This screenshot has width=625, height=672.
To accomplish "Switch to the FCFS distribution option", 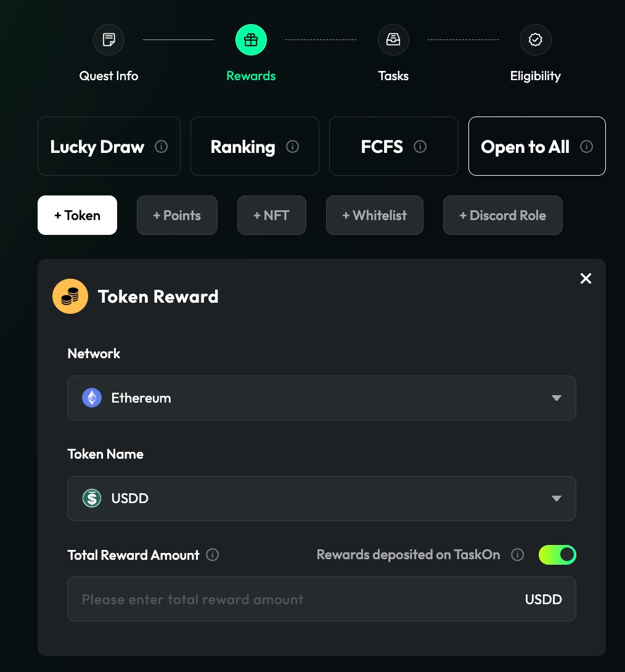I will click(382, 147).
